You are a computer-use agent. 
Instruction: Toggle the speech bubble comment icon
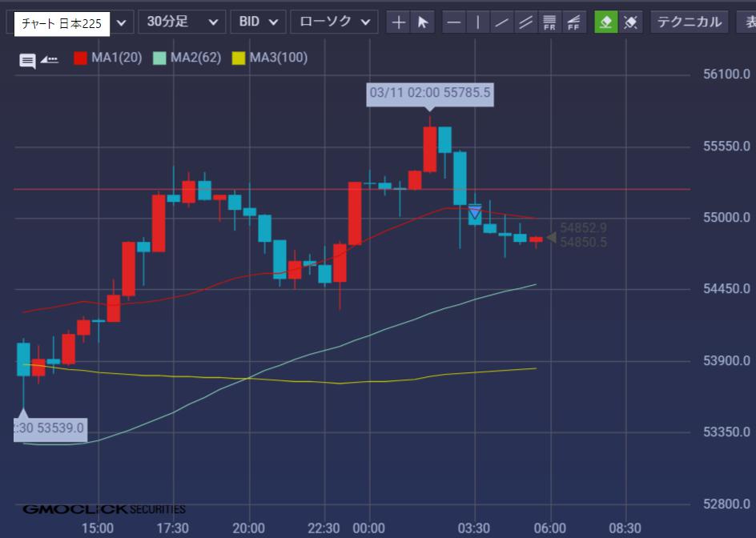(27, 60)
